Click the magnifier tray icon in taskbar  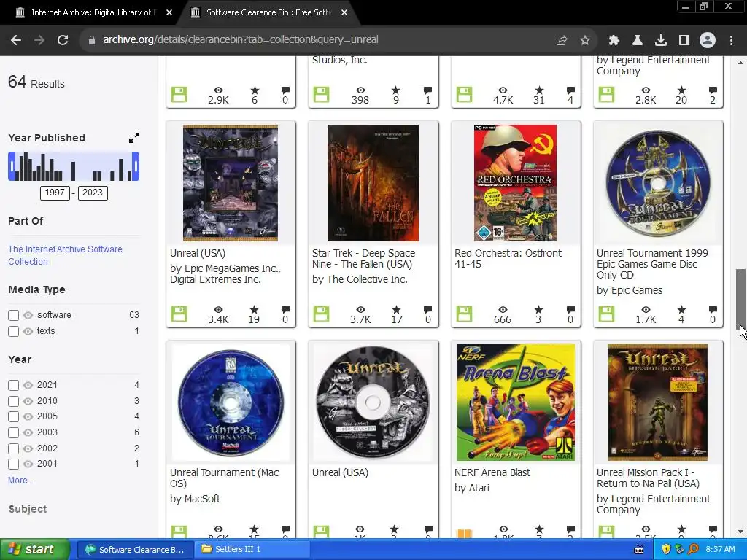(x=693, y=550)
